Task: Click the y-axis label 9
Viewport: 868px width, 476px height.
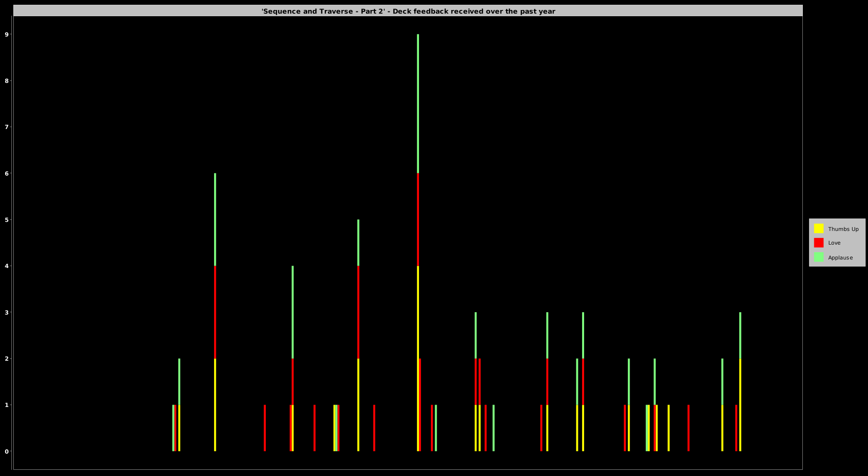Action: tap(7, 34)
